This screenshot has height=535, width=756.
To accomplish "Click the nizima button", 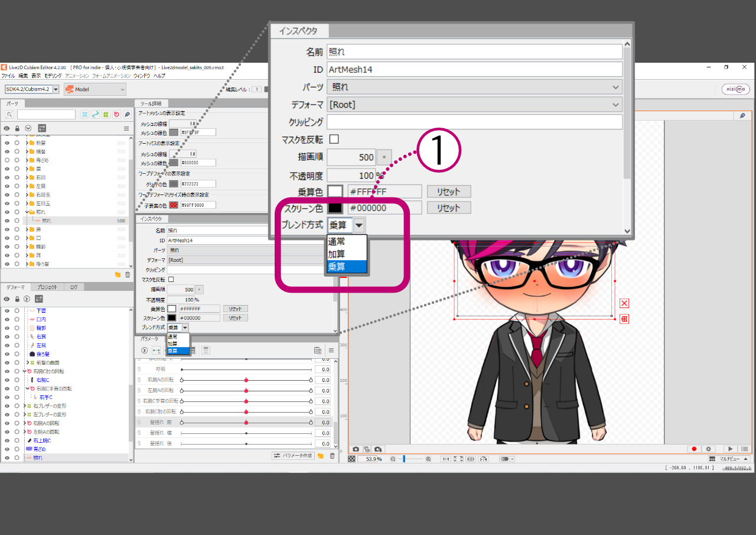I will click(x=736, y=89).
